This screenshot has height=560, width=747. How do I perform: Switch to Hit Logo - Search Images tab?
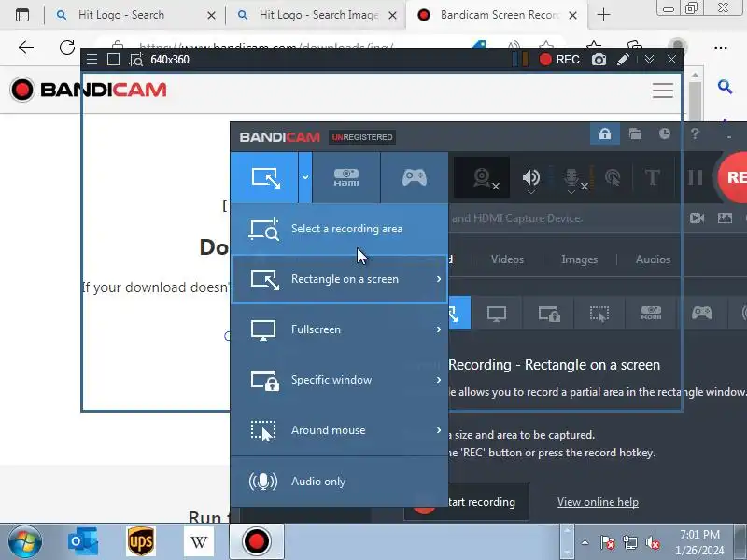coord(317,15)
